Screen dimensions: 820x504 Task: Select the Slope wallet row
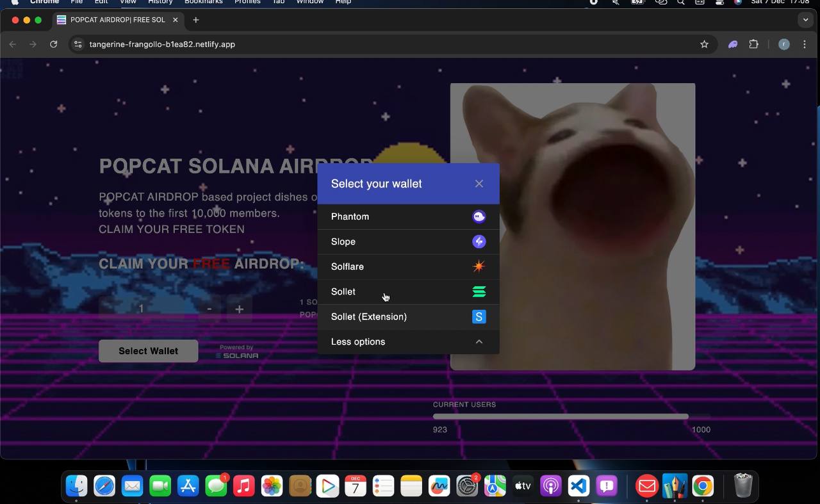coord(409,241)
